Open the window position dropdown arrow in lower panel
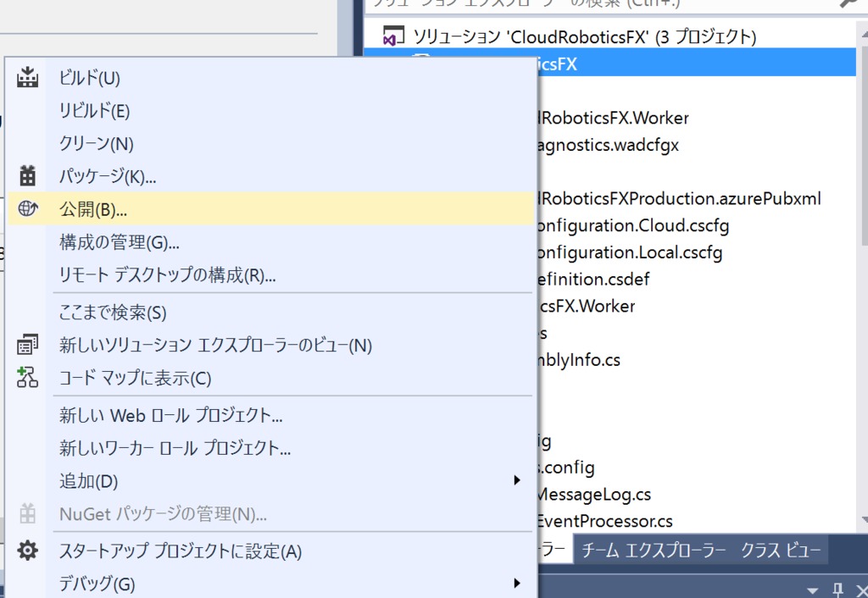Image resolution: width=868 pixels, height=598 pixels. pos(813,590)
